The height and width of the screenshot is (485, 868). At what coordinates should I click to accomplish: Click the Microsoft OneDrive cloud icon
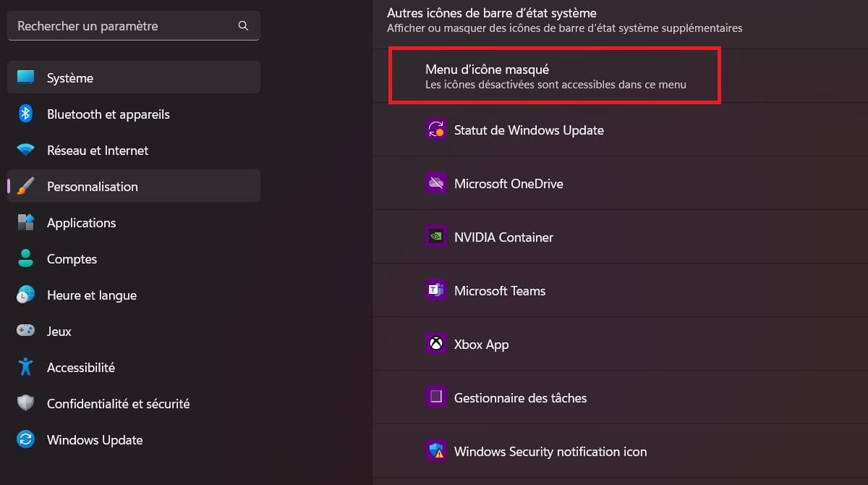[436, 183]
